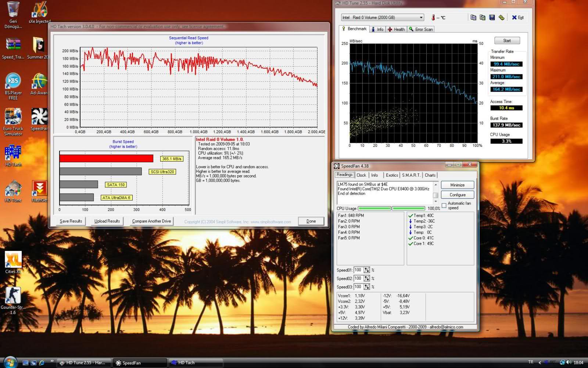The height and width of the screenshot is (368, 588).
Task: Click the HD Tune 2.55 taskbar button
Action: [x=84, y=363]
